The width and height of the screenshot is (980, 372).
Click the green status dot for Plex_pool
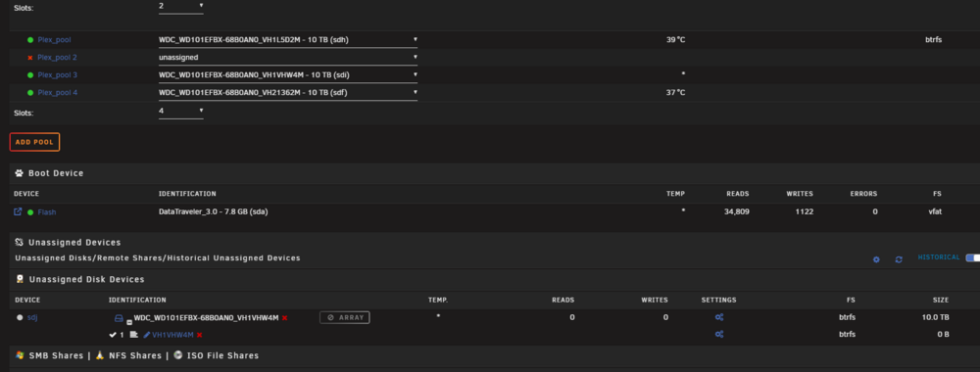30,40
